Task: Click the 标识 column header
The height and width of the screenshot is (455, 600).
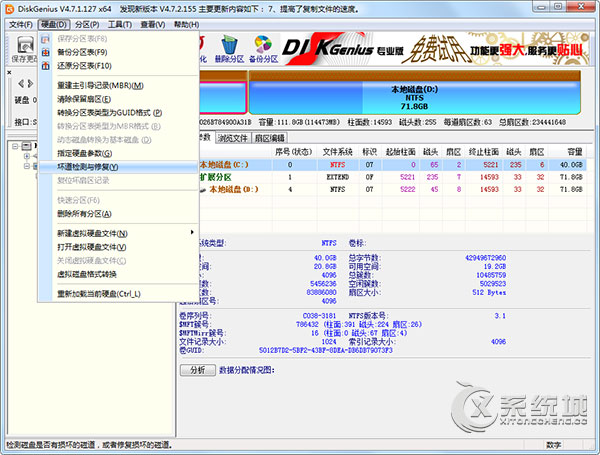Action: coord(370,152)
